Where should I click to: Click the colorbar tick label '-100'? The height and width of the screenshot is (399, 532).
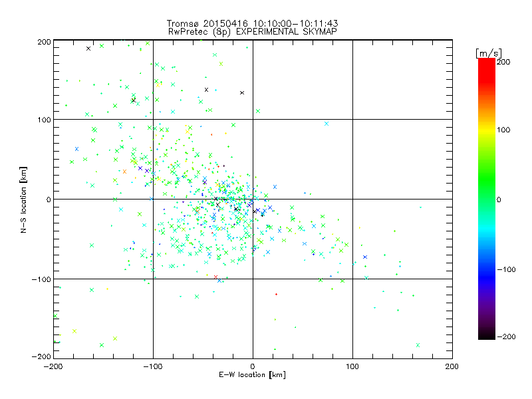[x=506, y=269]
